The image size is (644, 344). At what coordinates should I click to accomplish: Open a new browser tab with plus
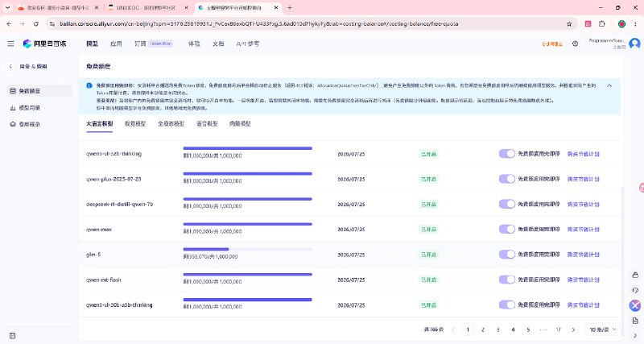[290, 7]
